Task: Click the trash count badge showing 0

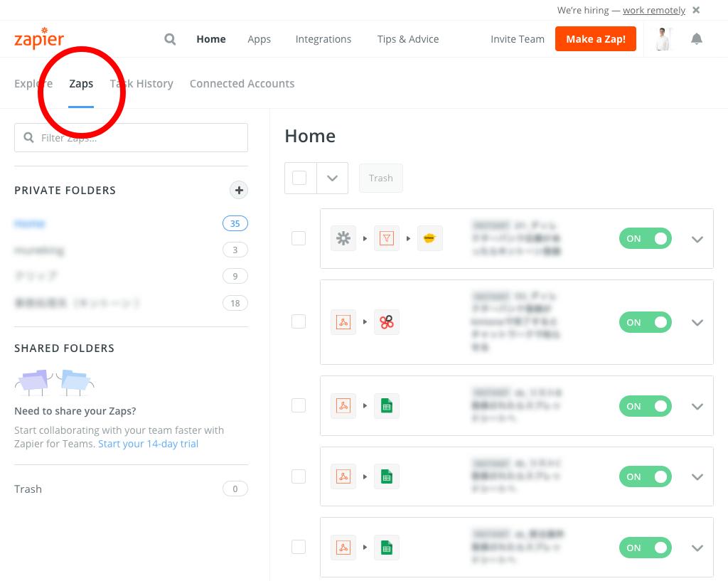Action: [x=235, y=489]
